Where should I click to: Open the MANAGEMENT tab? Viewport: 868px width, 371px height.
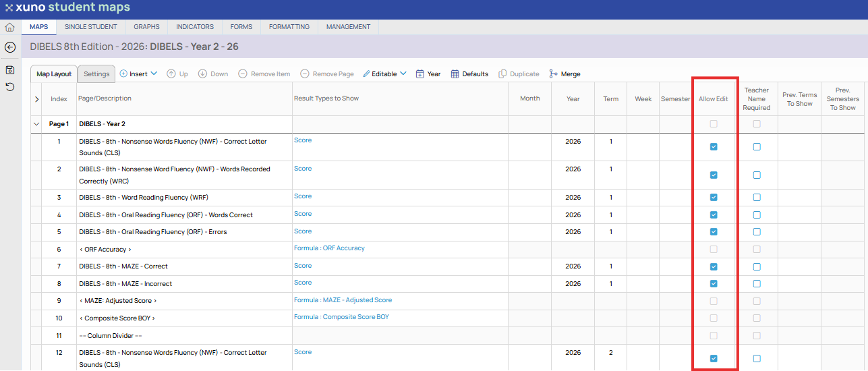click(349, 27)
